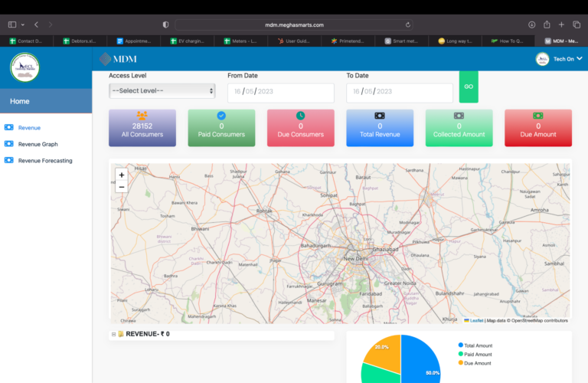The image size is (588, 383).
Task: Toggle Due Amount legend item
Action: [475, 362]
